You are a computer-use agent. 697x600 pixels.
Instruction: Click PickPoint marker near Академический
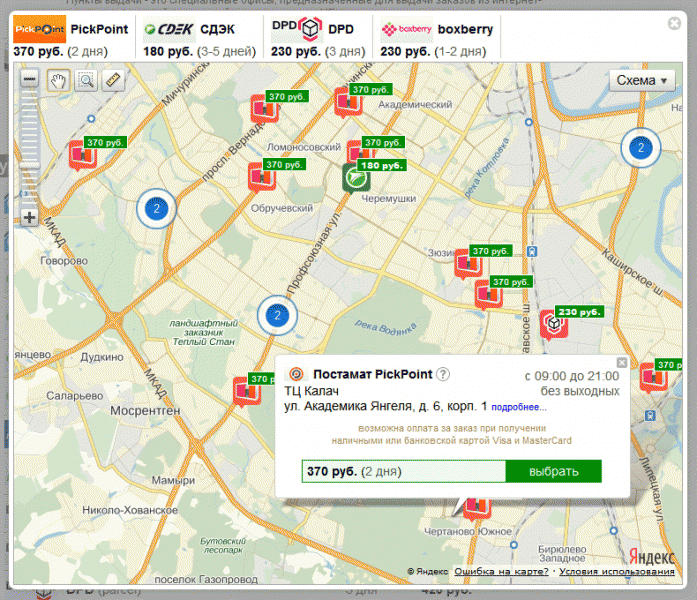(348, 102)
